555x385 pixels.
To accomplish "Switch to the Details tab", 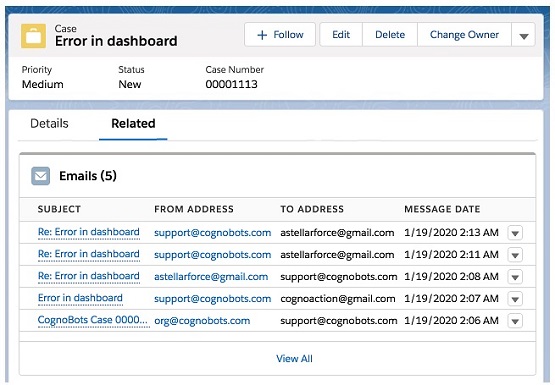I will pos(49,123).
